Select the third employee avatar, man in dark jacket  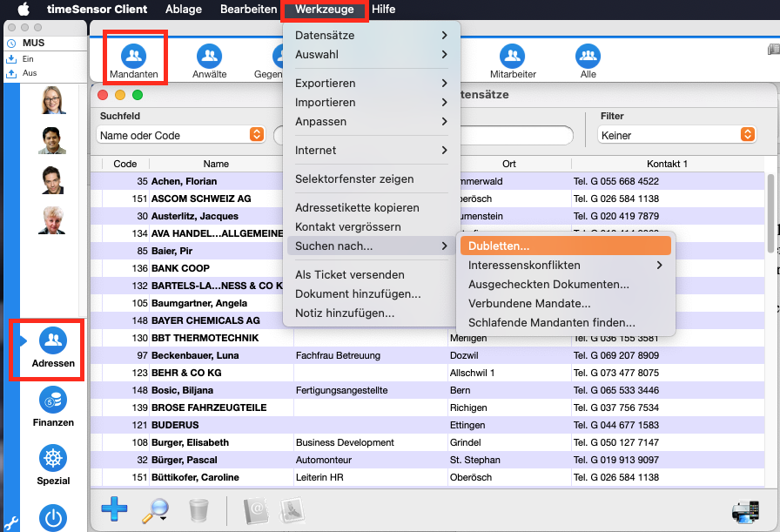click(x=52, y=180)
